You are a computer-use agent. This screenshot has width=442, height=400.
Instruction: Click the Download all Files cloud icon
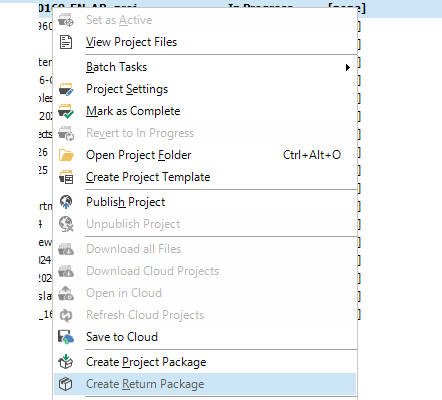point(66,249)
